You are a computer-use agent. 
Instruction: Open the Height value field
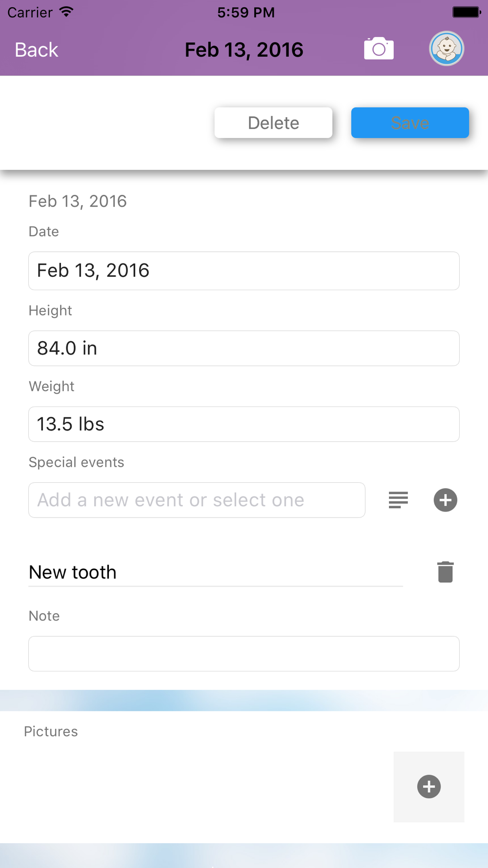click(x=244, y=349)
